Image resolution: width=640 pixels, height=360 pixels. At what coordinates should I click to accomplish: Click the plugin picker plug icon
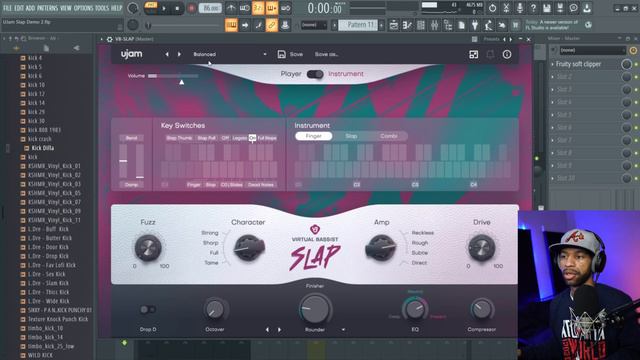pos(475,25)
